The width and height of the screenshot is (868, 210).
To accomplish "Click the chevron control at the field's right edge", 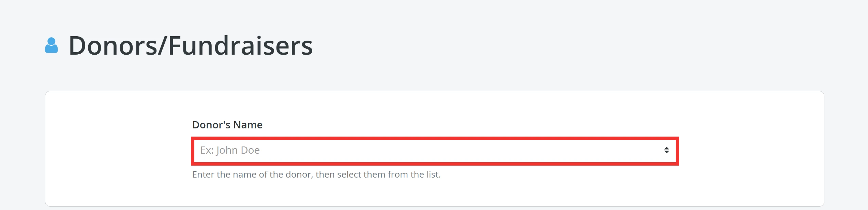I will pos(666,150).
